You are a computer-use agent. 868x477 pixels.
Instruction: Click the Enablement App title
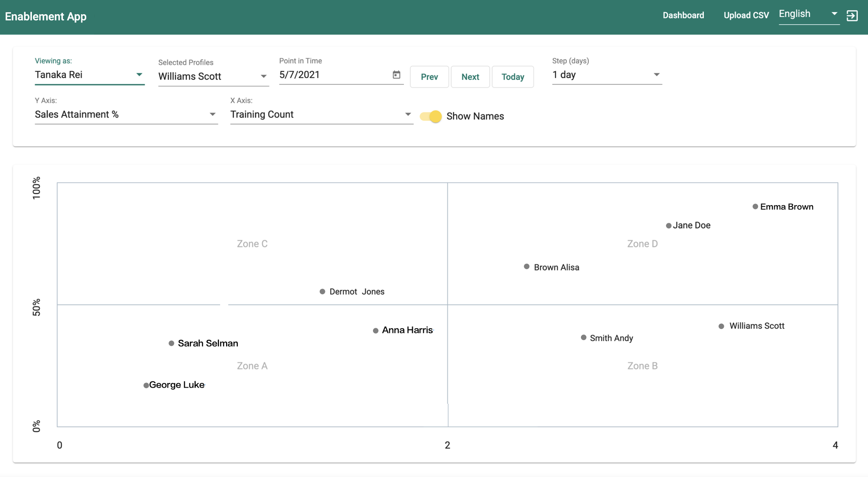pos(46,16)
